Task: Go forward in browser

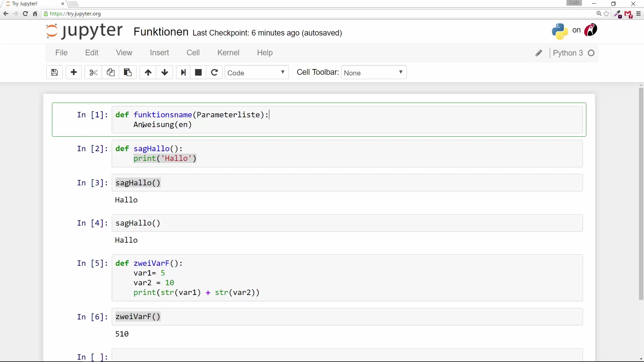Action: click(15, 14)
